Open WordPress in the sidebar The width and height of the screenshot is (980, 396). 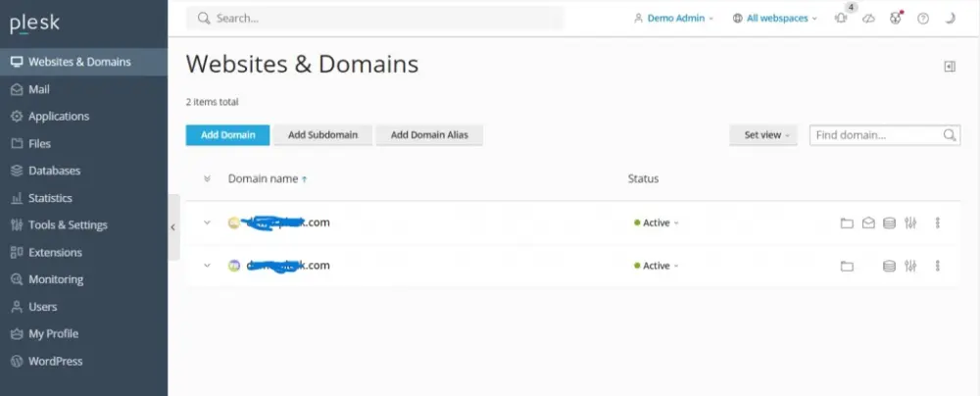click(83, 362)
